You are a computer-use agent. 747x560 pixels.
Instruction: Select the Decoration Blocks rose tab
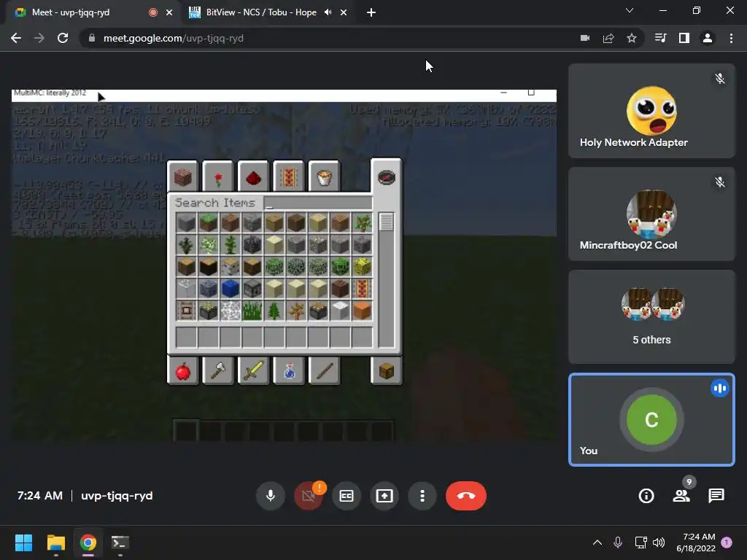[x=217, y=177]
